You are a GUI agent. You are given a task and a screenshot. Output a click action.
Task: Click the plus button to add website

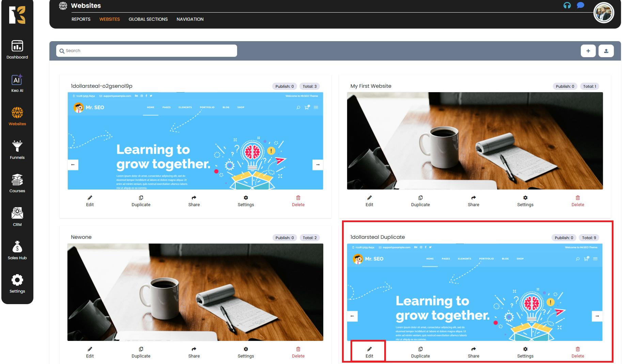pos(588,51)
